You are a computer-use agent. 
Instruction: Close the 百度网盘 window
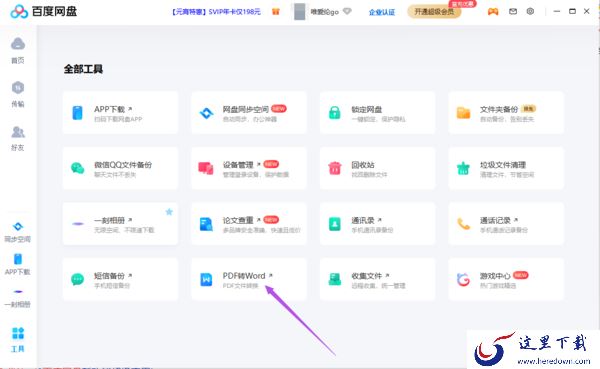pyautogui.click(x=587, y=11)
